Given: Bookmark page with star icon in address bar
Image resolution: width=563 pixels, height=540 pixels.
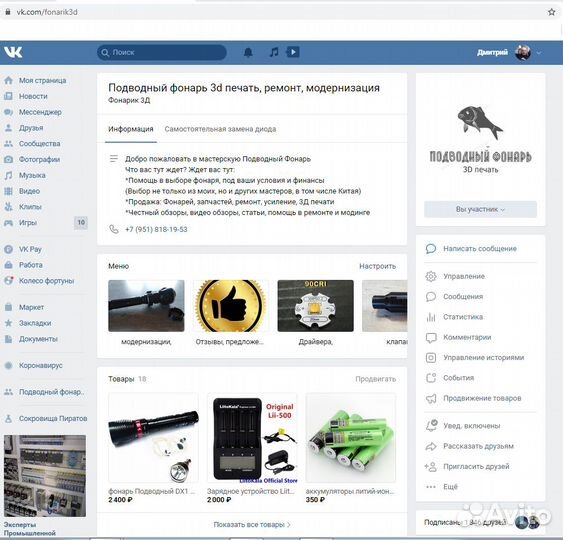Looking at the screenshot, I should point(552,12).
